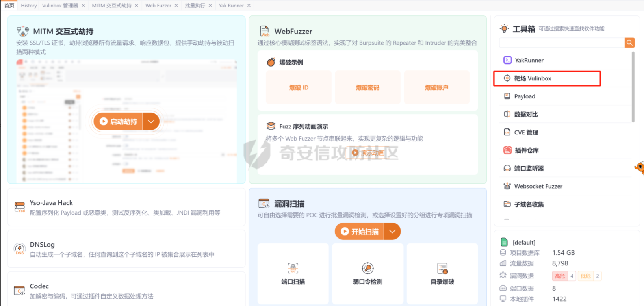The width and height of the screenshot is (644, 306).
Task: Click the MITM hijack preview thumbnail
Action: pyautogui.click(x=126, y=121)
